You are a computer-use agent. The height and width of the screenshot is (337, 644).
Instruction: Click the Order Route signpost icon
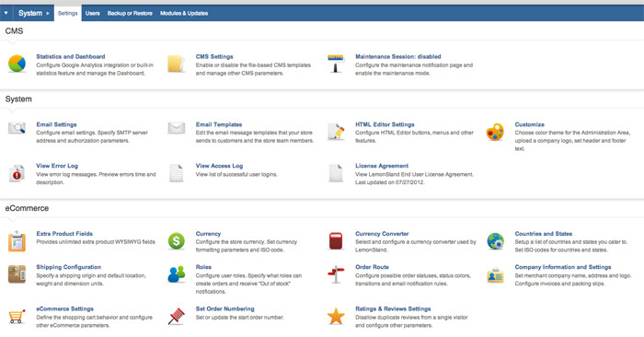[336, 274]
